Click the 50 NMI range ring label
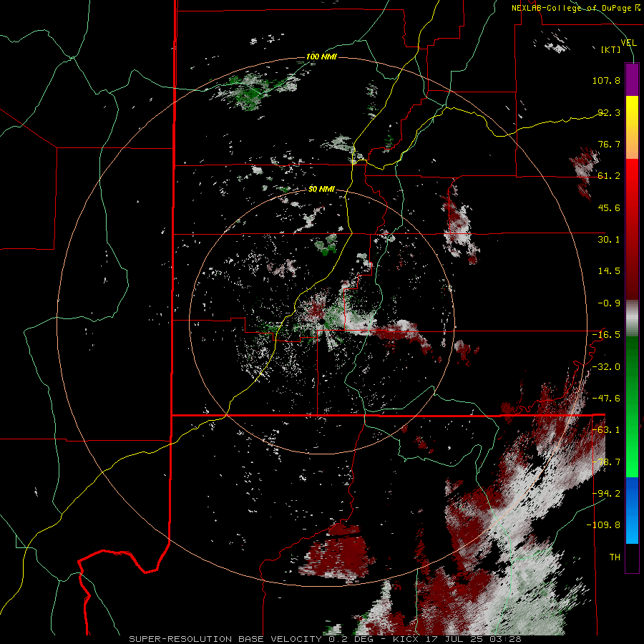This screenshot has width=644, height=644. tap(321, 189)
